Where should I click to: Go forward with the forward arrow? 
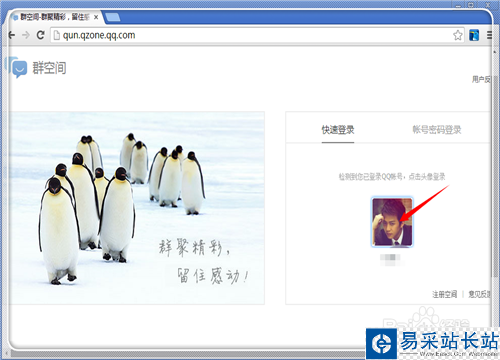(26, 35)
